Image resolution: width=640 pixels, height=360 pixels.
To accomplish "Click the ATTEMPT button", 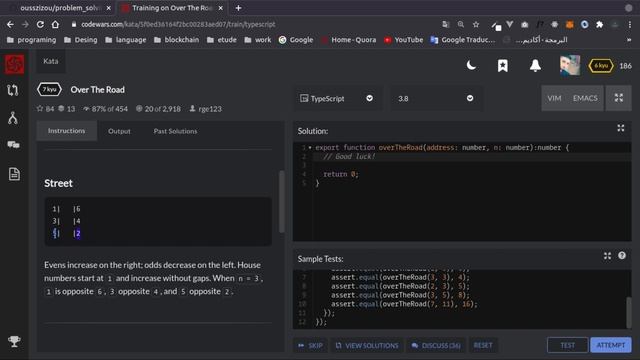I will coord(611,345).
